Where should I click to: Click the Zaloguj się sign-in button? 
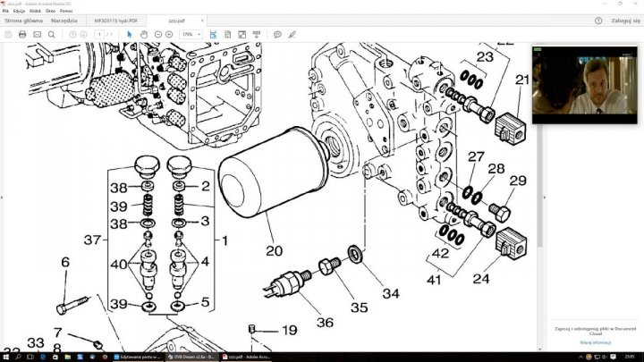pos(623,19)
